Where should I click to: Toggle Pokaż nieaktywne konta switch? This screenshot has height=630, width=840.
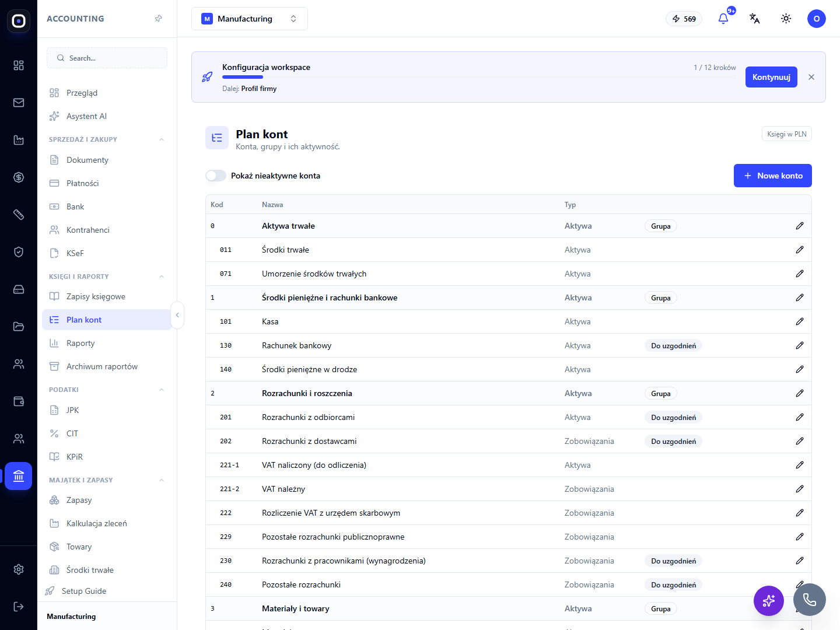[x=216, y=176]
